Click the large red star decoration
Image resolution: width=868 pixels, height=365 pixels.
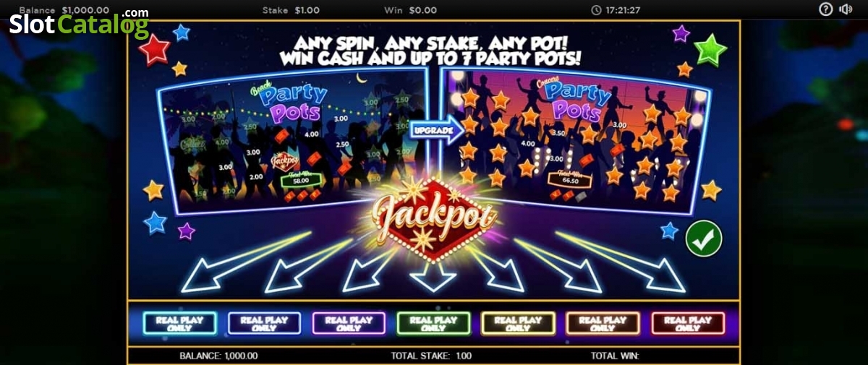[154, 50]
